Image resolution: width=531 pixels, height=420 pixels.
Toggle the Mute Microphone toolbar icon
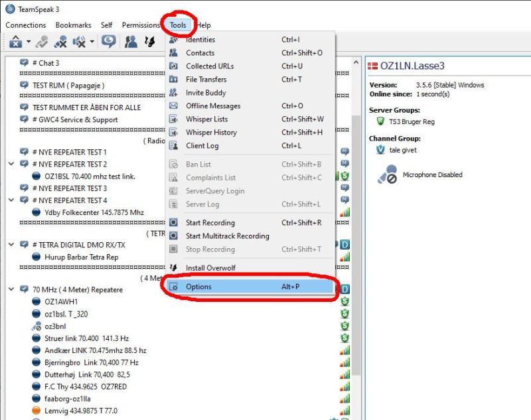click(x=61, y=42)
